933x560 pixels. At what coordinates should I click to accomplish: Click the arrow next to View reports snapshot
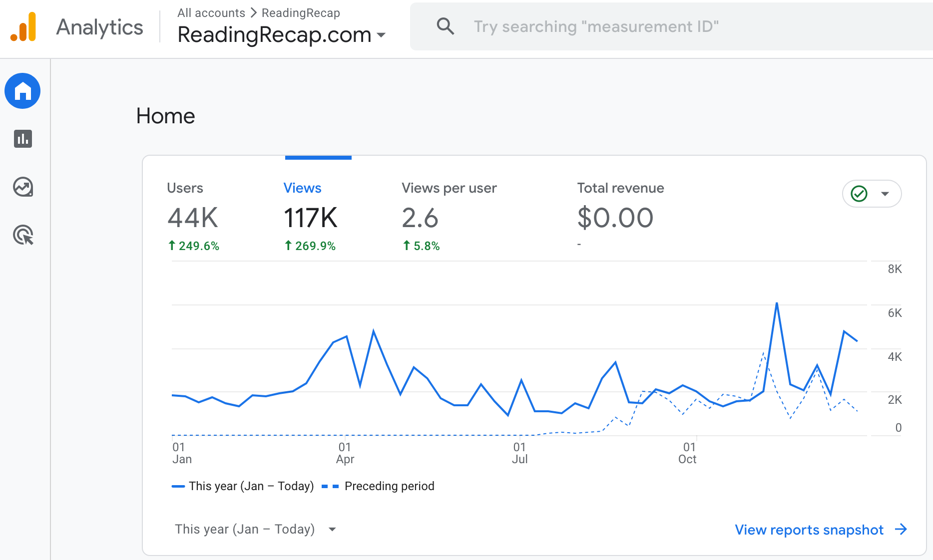[901, 529]
